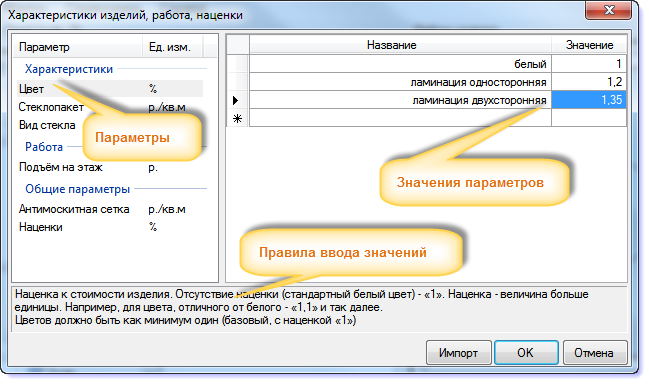This screenshot has height=384, width=649.
Task: Click the р. unit of Подъём на этаж
Action: 153,168
